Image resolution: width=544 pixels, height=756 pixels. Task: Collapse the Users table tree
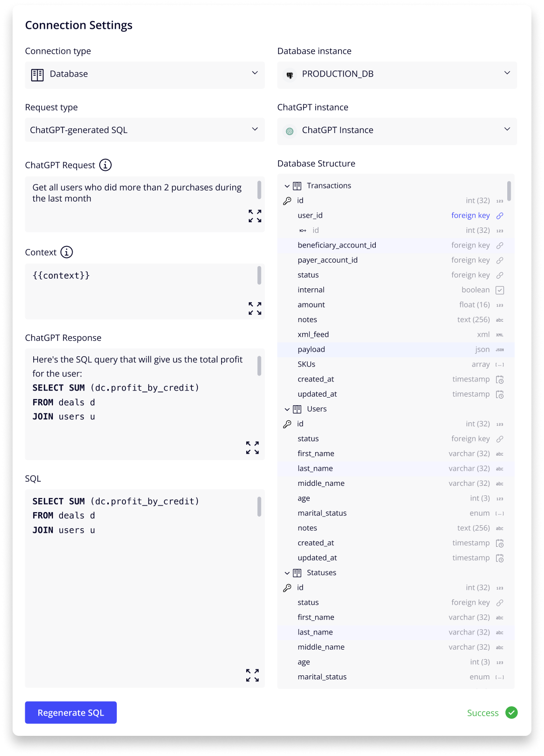287,409
